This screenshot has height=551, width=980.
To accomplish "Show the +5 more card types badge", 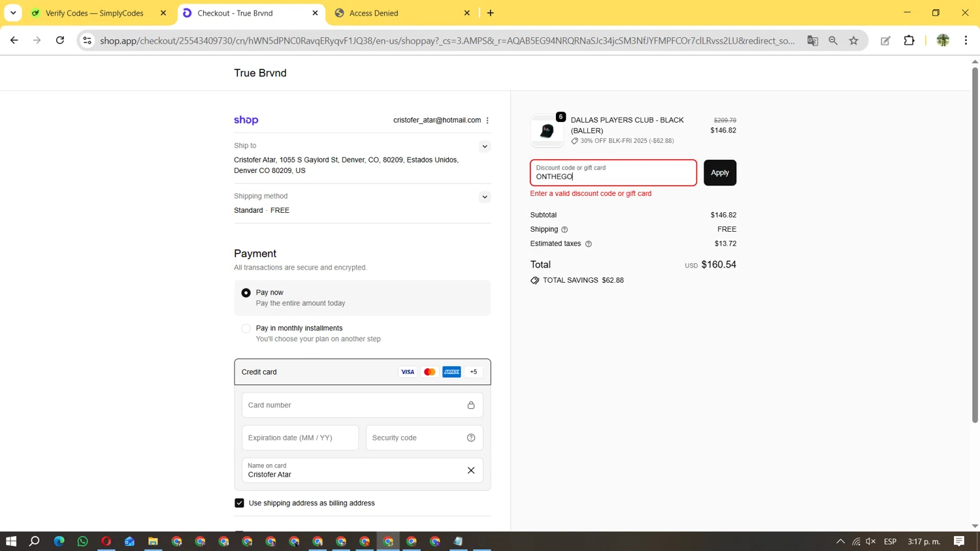I will tap(474, 372).
